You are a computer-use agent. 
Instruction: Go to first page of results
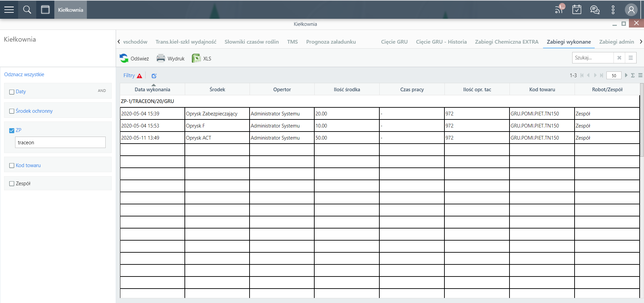click(x=582, y=75)
